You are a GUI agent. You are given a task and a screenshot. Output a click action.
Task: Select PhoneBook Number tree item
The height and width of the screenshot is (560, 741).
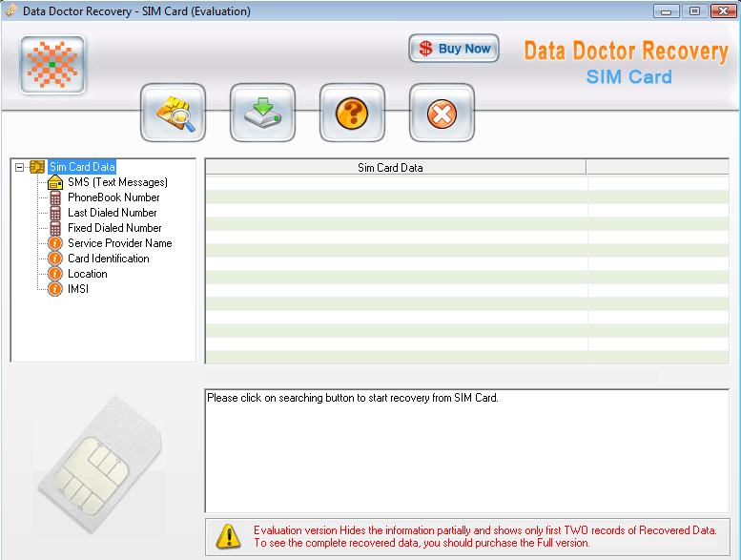click(113, 197)
